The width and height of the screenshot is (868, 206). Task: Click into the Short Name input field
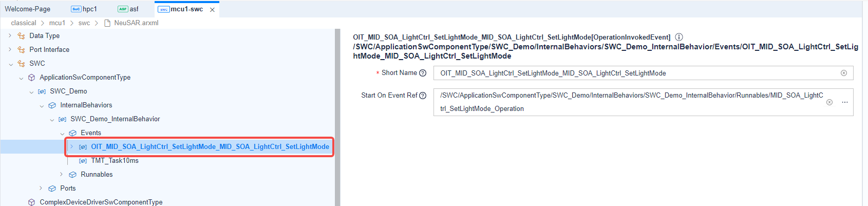637,73
